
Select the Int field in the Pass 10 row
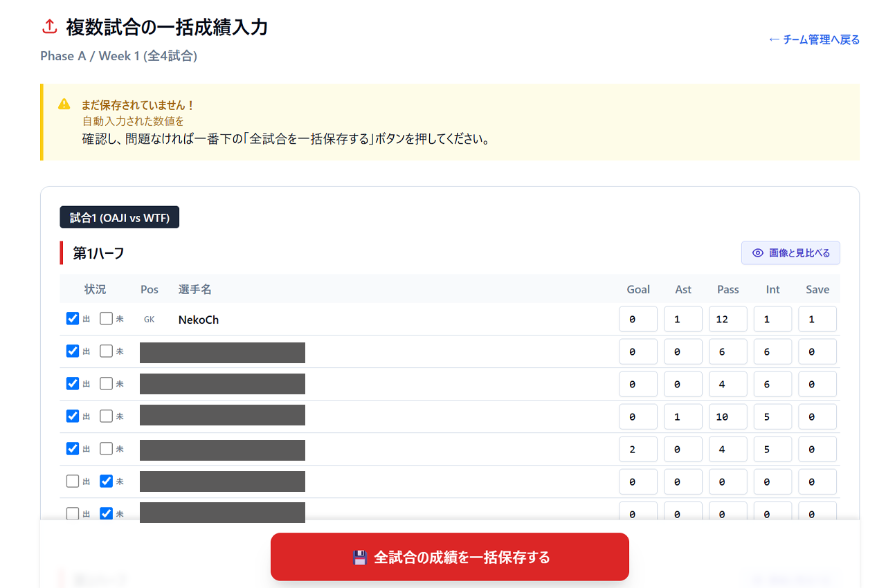(x=772, y=416)
